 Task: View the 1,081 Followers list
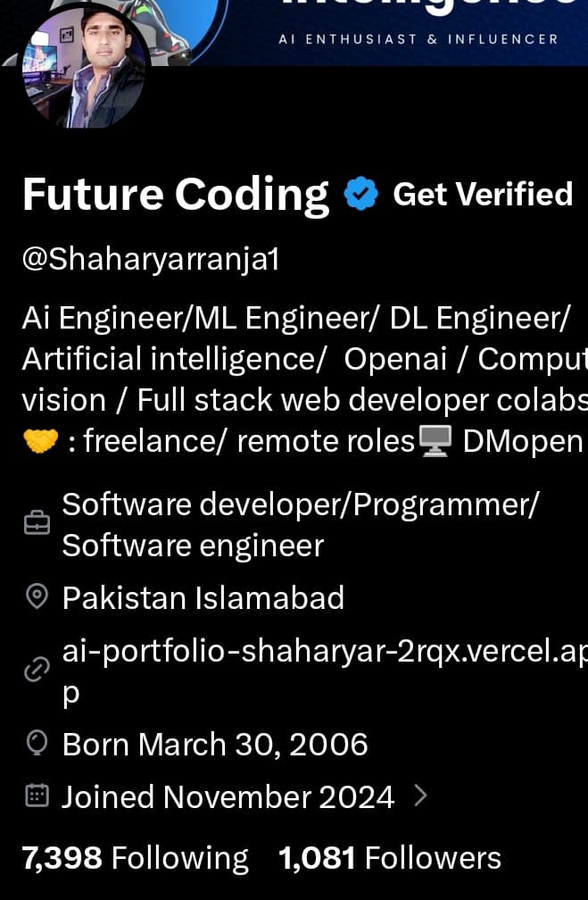click(x=389, y=858)
